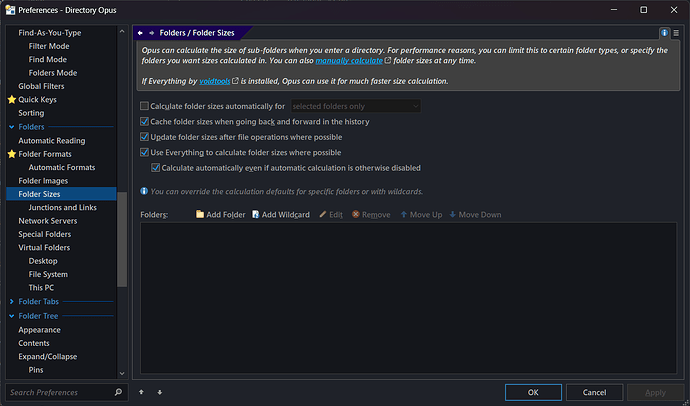This screenshot has height=406, width=690.
Task: Click Add Folder icon button
Action: (x=220, y=215)
